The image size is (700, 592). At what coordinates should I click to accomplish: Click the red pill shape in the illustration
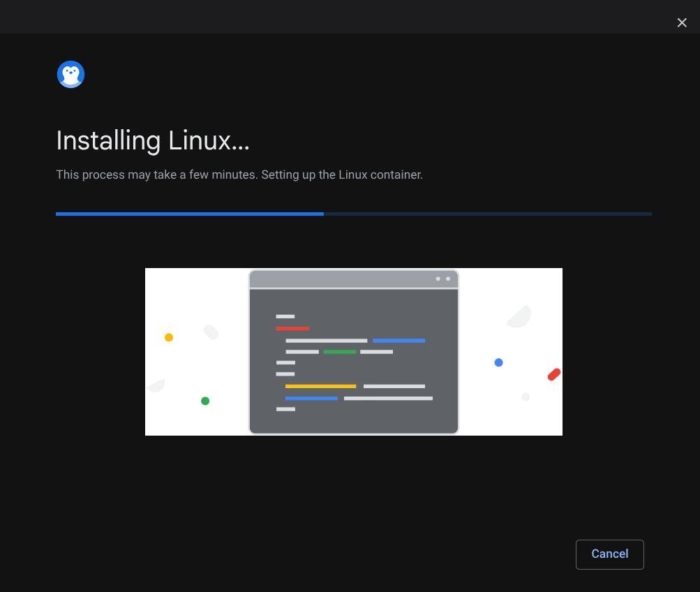[x=554, y=375]
